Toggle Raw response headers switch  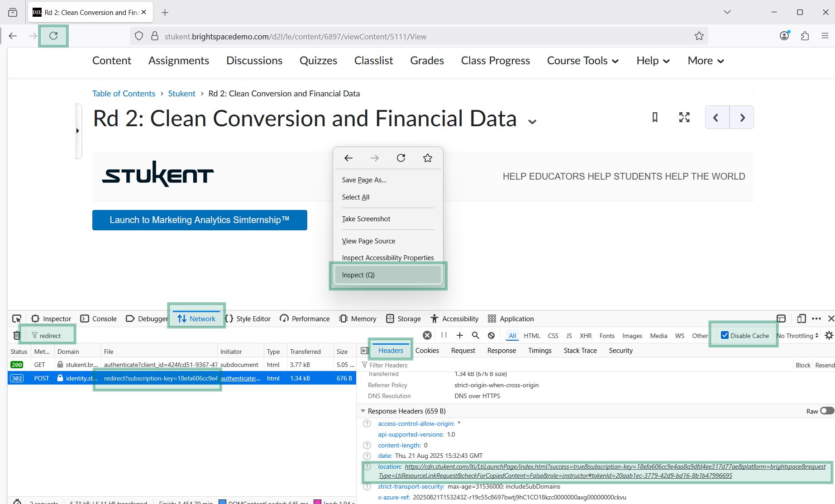point(827,411)
